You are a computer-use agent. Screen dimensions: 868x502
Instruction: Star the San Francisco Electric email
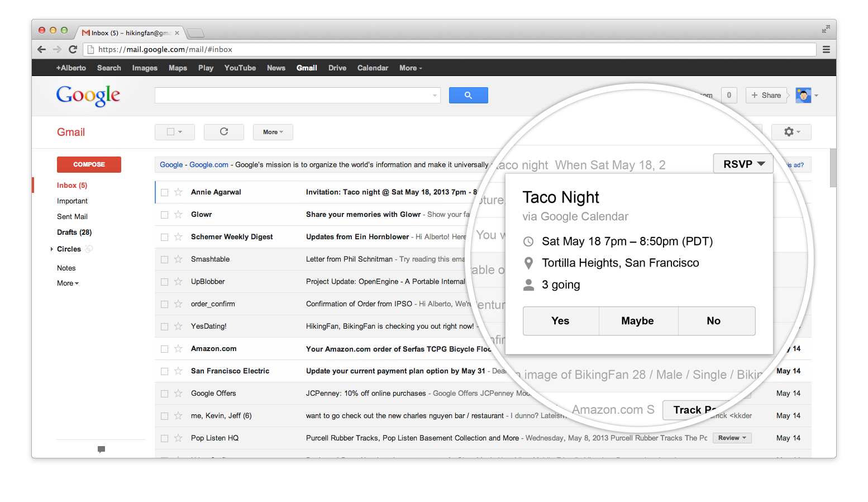click(178, 371)
